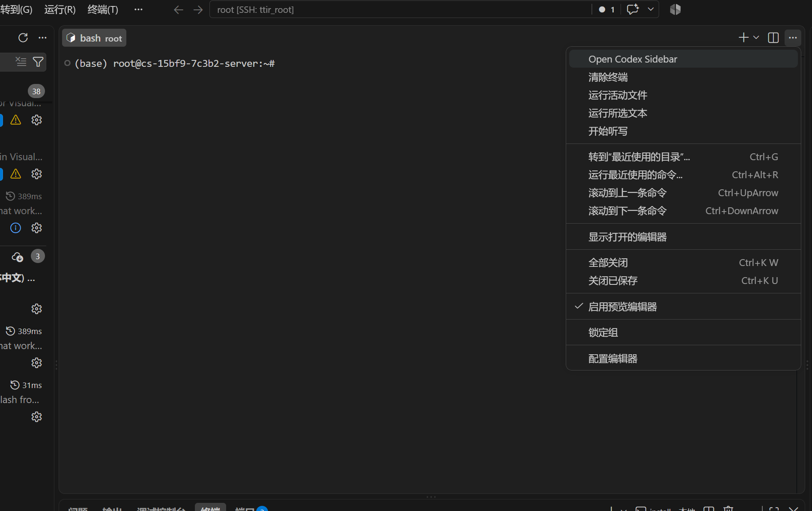Screen dimensions: 812x511
Task: Click the 3 updates badge
Action: tap(38, 256)
